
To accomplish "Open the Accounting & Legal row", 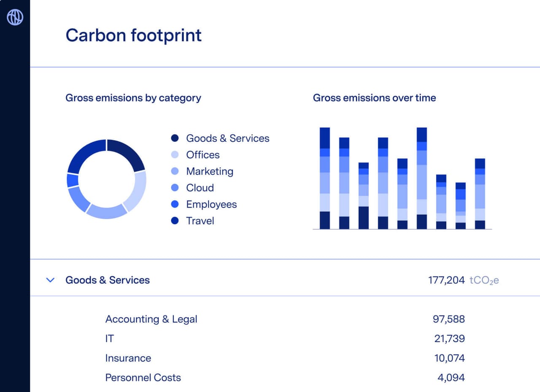I will click(151, 319).
